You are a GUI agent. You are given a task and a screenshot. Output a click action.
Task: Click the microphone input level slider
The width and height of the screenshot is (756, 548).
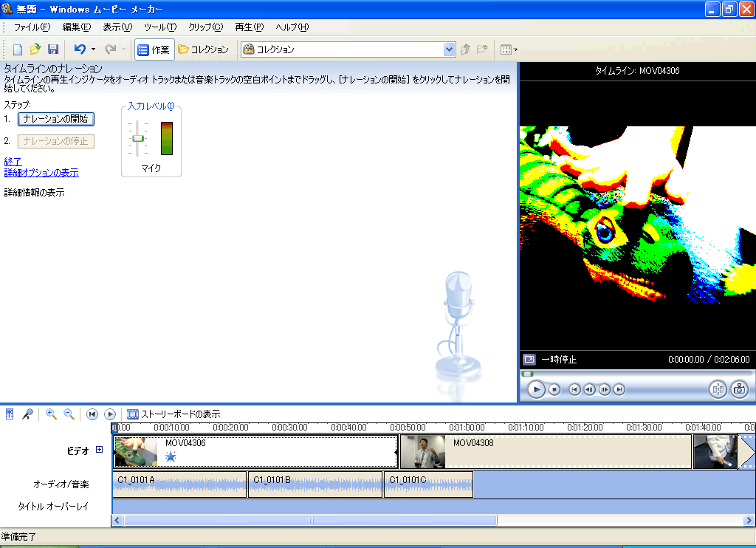[x=137, y=138]
